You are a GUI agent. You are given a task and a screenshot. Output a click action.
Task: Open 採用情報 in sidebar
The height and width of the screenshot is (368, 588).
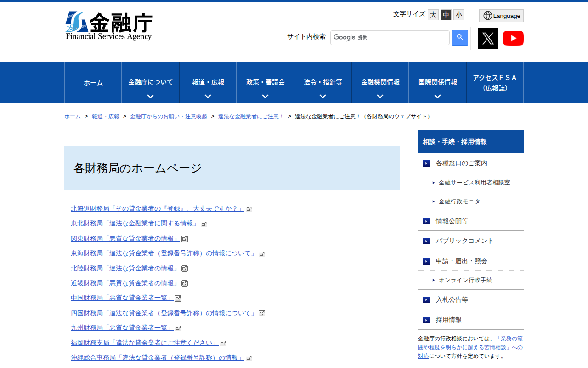tap(471, 320)
